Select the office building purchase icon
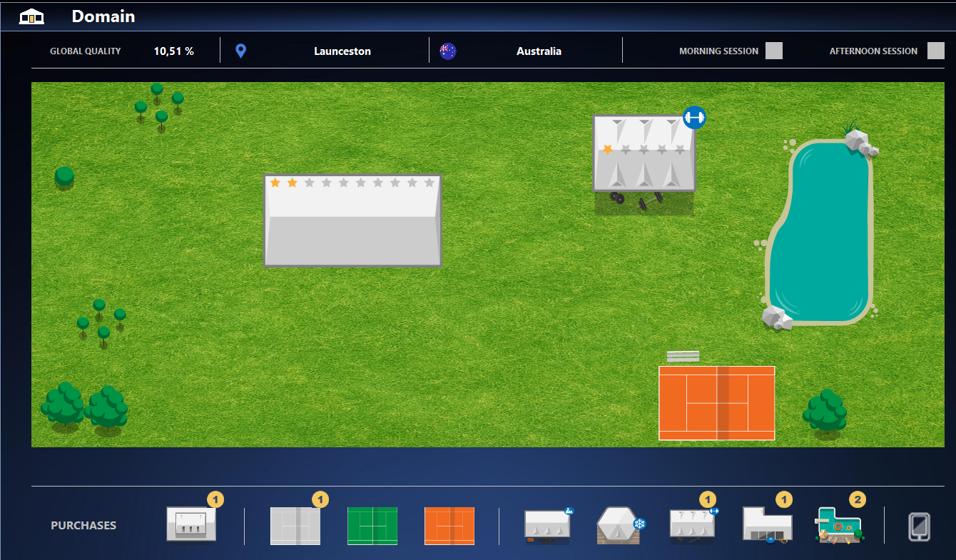This screenshot has width=956, height=560. tap(191, 524)
